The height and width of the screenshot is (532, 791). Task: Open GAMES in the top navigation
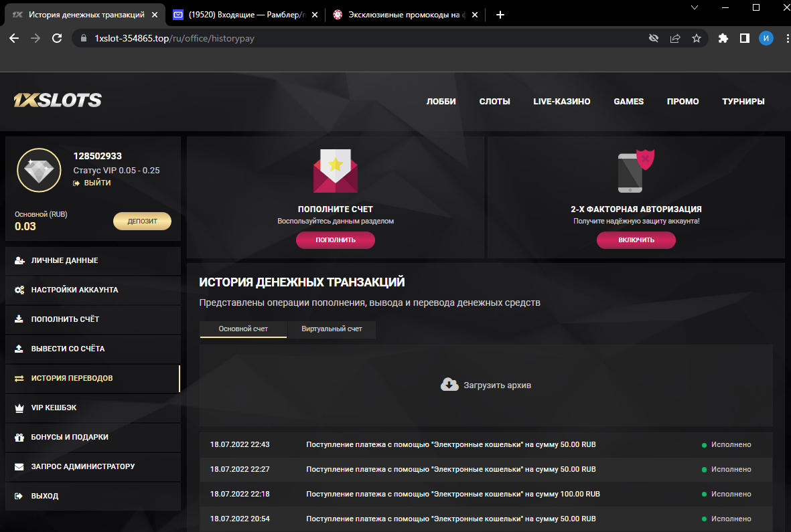click(x=628, y=101)
